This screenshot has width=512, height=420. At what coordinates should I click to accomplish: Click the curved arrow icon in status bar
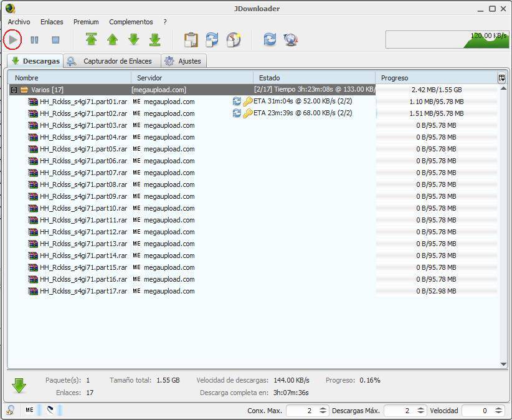click(50, 410)
